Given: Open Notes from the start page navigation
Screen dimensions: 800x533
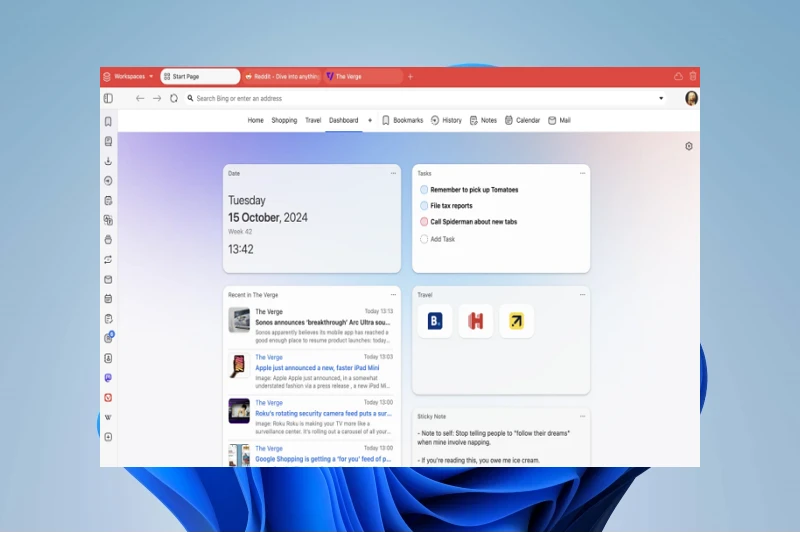Looking at the screenshot, I should [x=483, y=120].
